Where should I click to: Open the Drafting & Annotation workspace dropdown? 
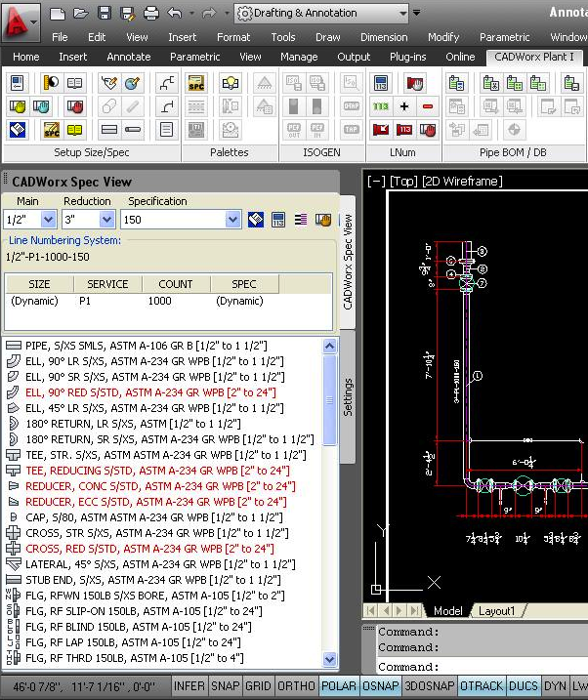pos(403,14)
